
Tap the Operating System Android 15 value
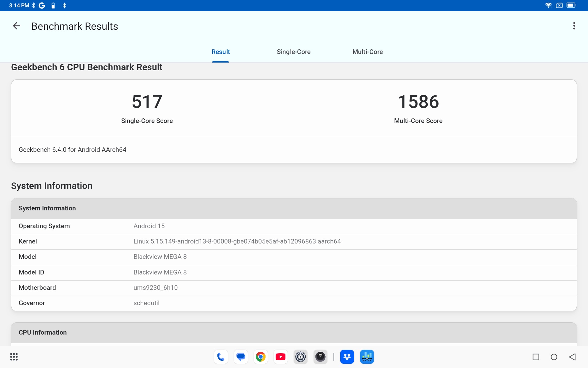coord(149,226)
